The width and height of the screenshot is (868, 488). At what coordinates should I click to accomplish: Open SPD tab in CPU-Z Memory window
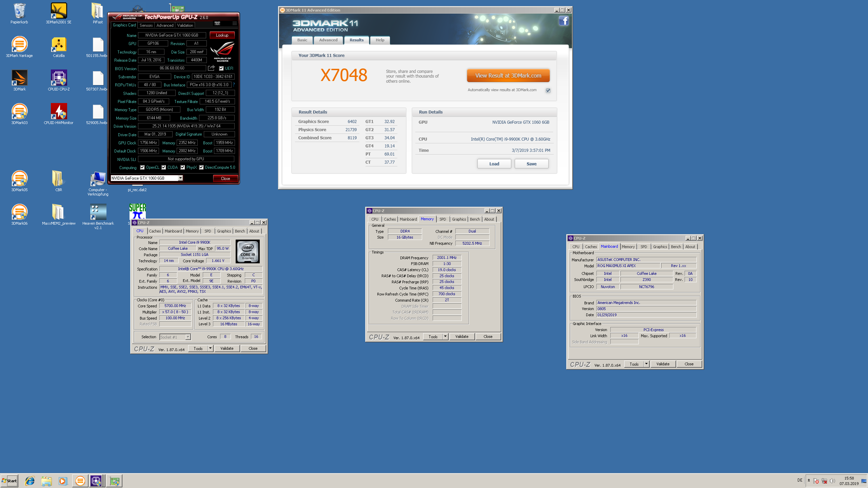[x=442, y=219]
